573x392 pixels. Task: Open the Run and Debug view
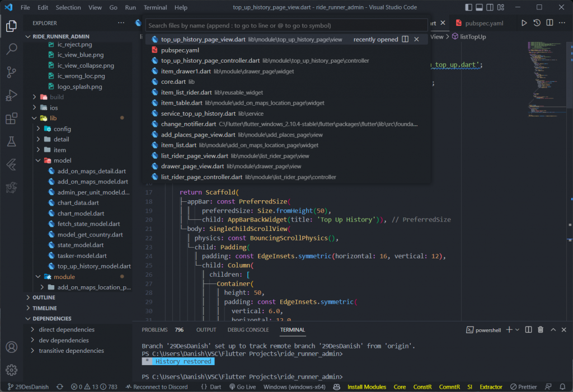click(x=11, y=96)
